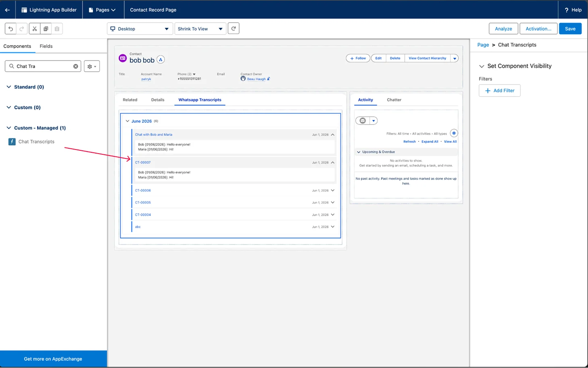Expand the abc transcript chevron

(333, 227)
